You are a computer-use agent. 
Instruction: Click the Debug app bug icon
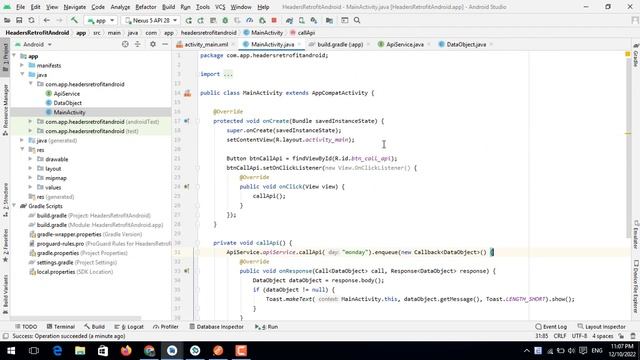pyautogui.click(x=225, y=20)
